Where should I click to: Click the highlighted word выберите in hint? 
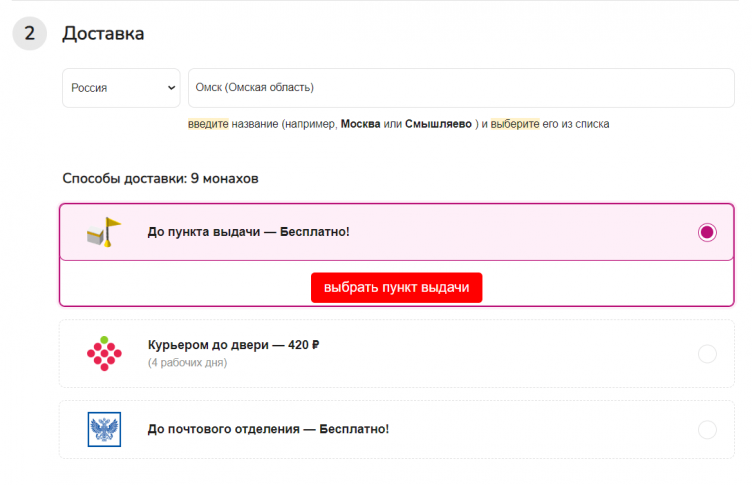pyautogui.click(x=515, y=124)
